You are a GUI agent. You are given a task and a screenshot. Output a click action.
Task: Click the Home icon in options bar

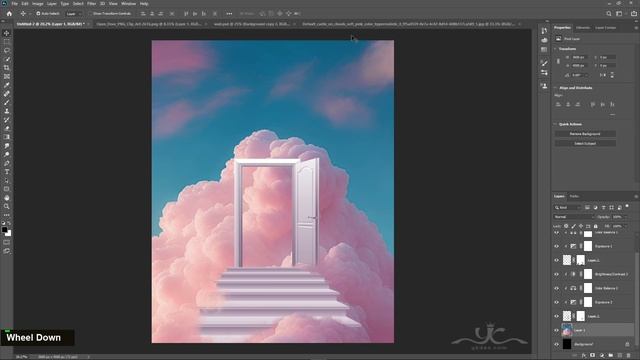pos(9,13)
